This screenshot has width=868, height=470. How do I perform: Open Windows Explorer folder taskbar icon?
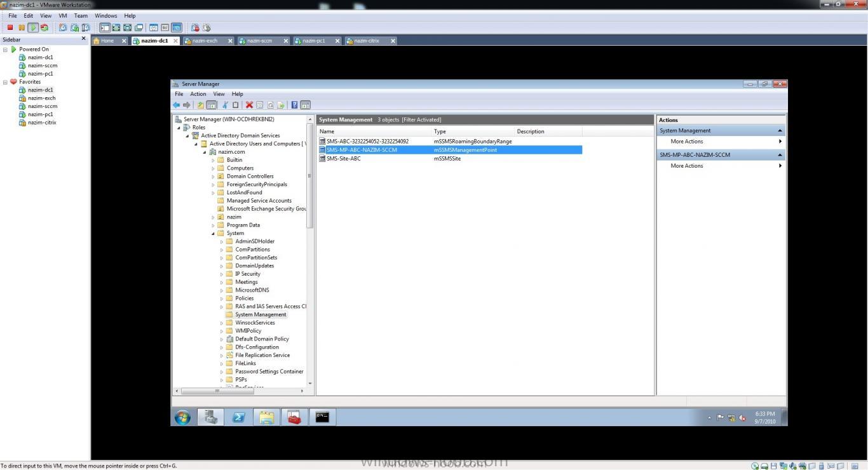(x=266, y=417)
